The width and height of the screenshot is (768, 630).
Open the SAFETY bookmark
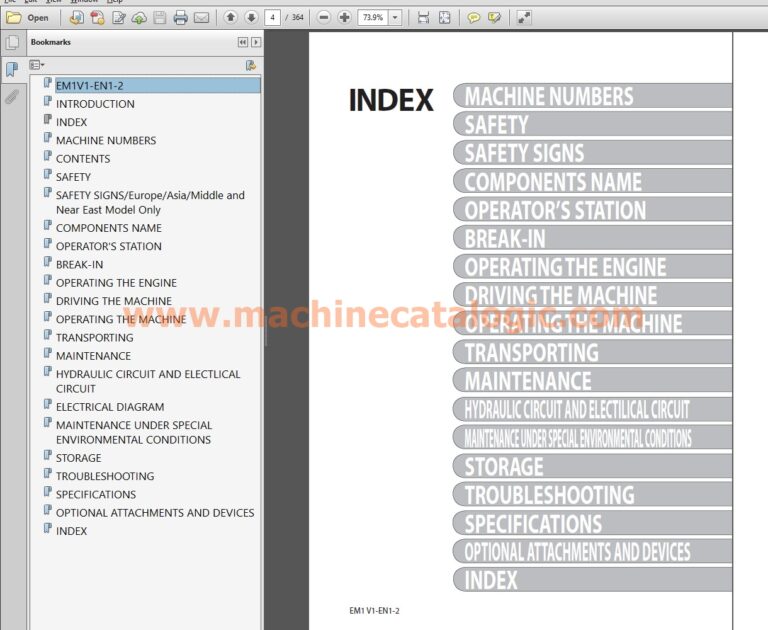pyautogui.click(x=73, y=177)
